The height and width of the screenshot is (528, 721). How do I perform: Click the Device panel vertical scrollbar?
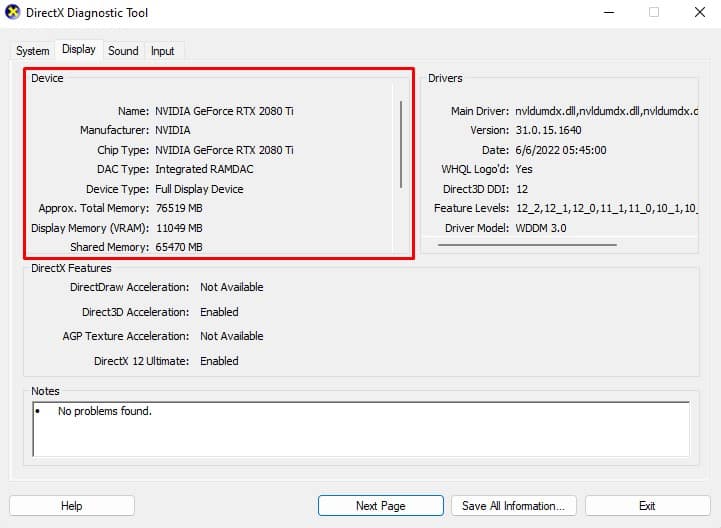401,144
